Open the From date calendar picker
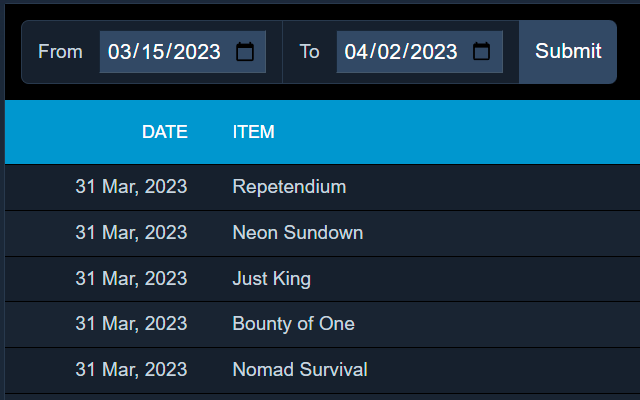Screen dimensions: 640x400 (x=245, y=52)
